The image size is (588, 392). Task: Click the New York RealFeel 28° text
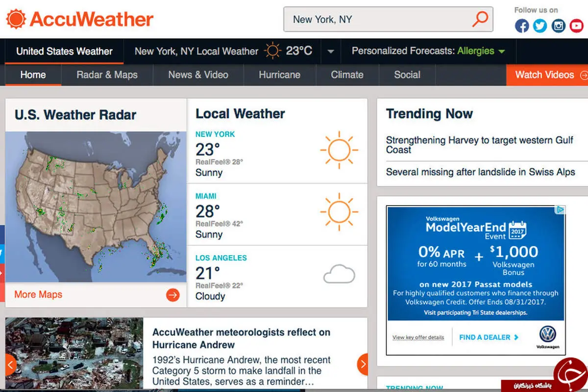click(219, 161)
